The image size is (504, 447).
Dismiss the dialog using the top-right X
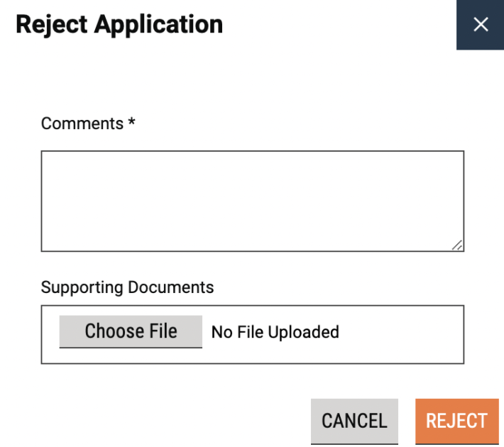[x=481, y=25]
